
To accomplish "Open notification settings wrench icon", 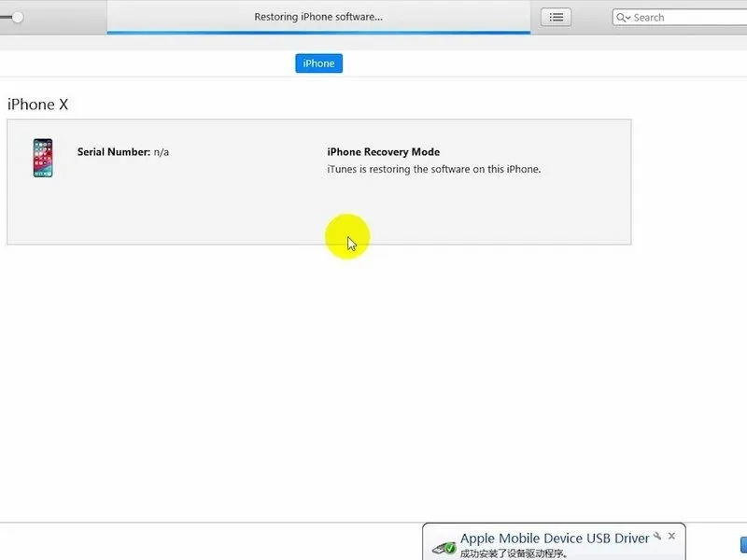I will [x=657, y=536].
